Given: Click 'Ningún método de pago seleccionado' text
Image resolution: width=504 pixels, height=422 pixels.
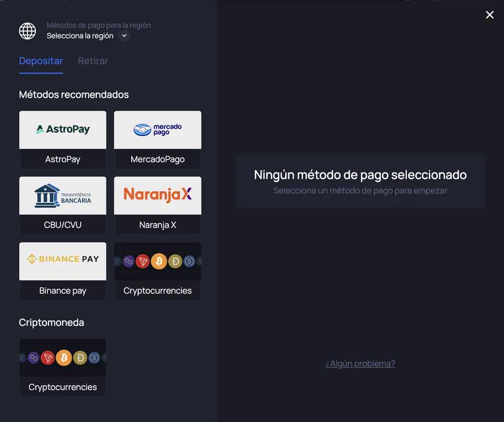Looking at the screenshot, I should click(x=360, y=175).
